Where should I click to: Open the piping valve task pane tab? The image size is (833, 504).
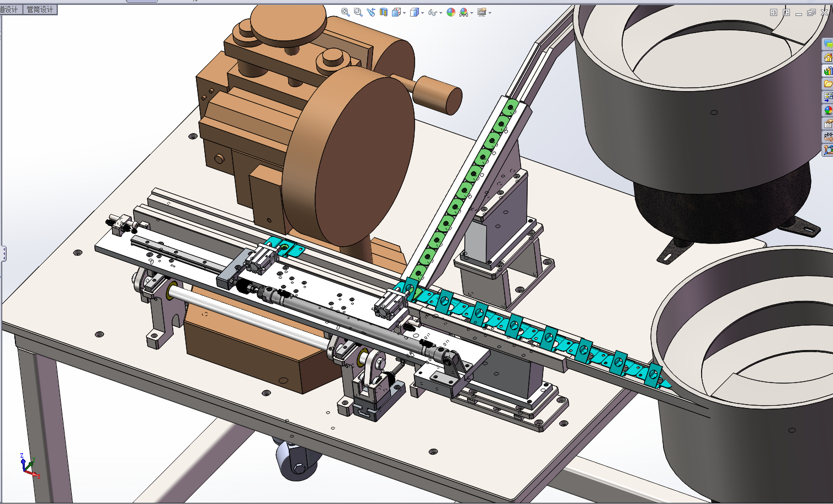[x=827, y=136]
